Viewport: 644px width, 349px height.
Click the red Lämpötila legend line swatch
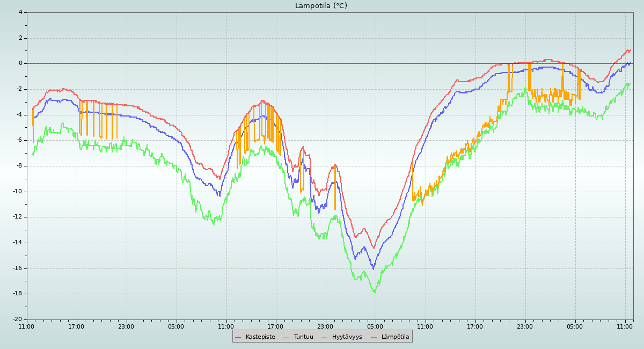click(x=374, y=337)
